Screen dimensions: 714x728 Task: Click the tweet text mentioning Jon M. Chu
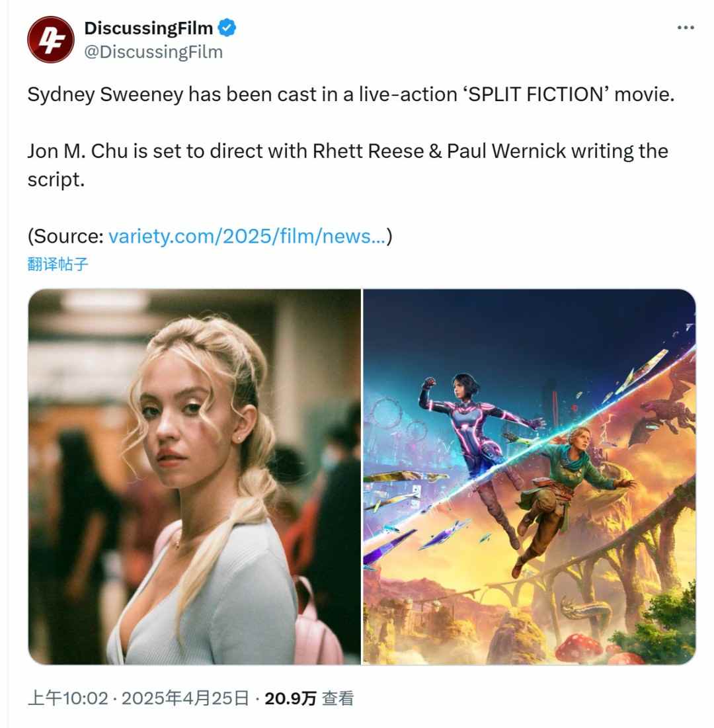348,165
